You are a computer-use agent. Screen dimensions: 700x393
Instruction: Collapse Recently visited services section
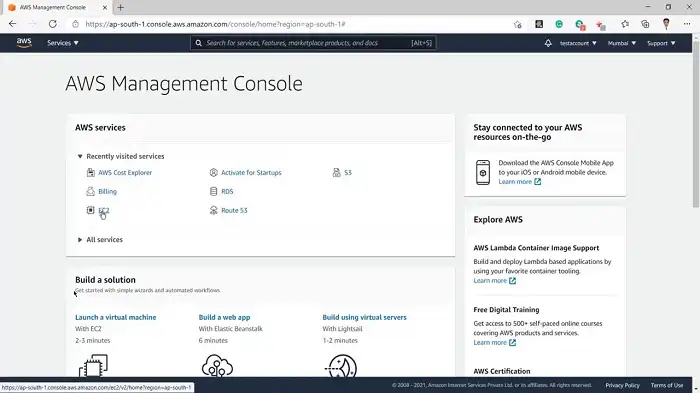(x=80, y=156)
